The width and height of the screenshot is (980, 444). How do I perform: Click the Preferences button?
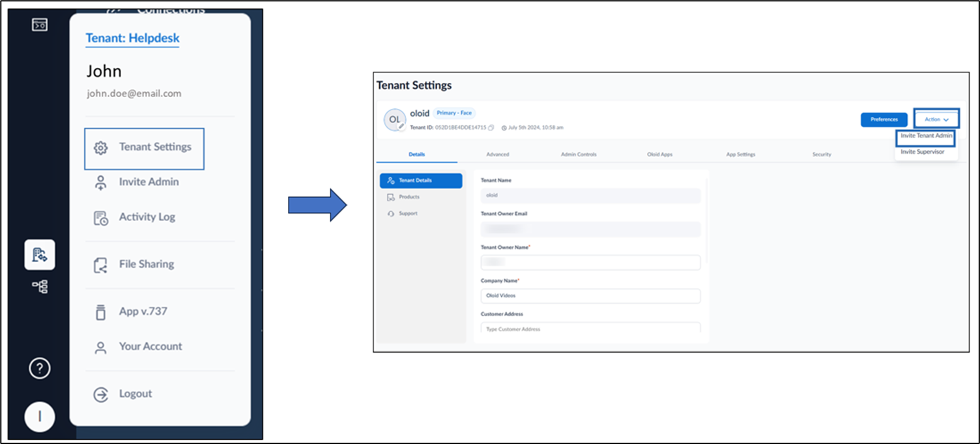(884, 119)
